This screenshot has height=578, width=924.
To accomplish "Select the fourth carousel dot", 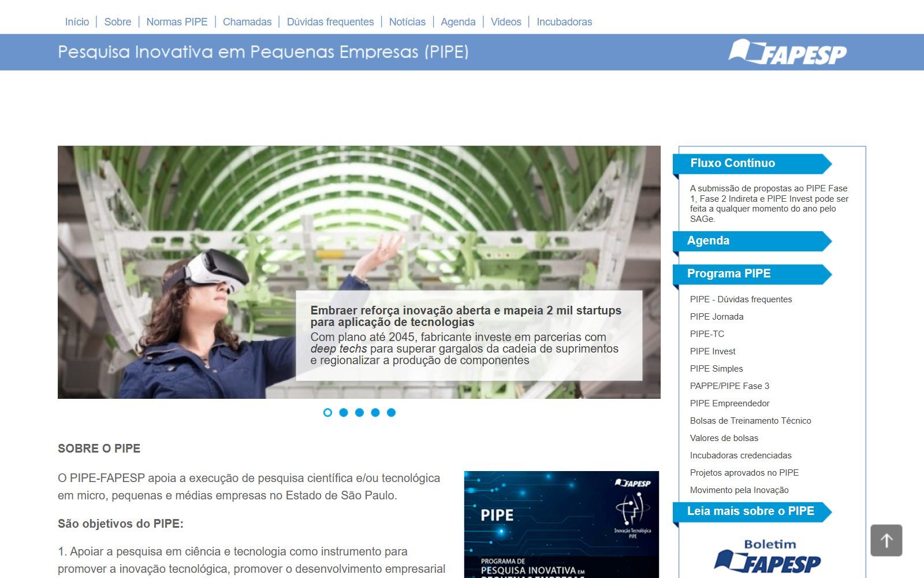I will tap(375, 412).
